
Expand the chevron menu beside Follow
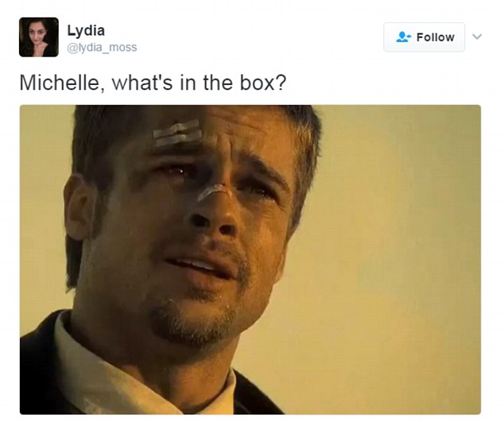click(x=477, y=37)
